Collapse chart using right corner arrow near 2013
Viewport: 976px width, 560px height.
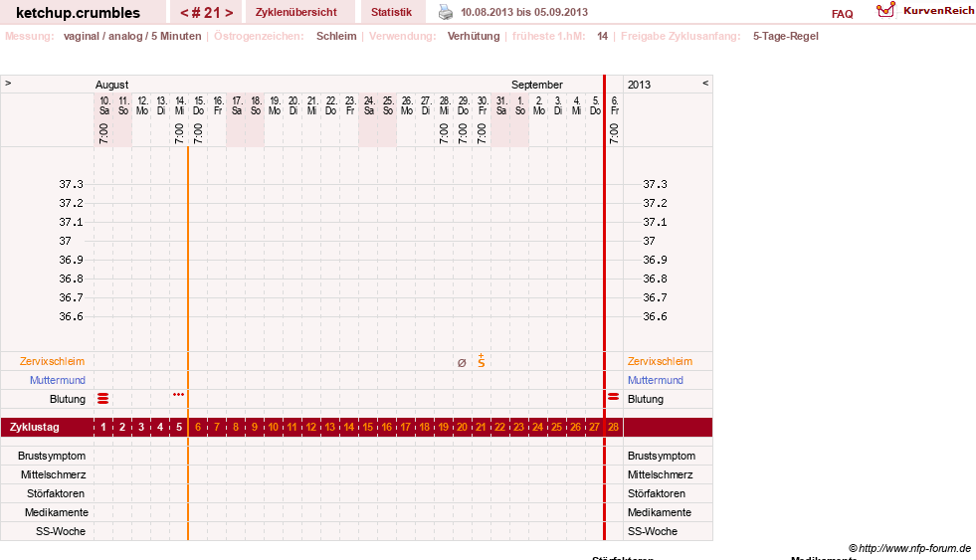click(705, 83)
